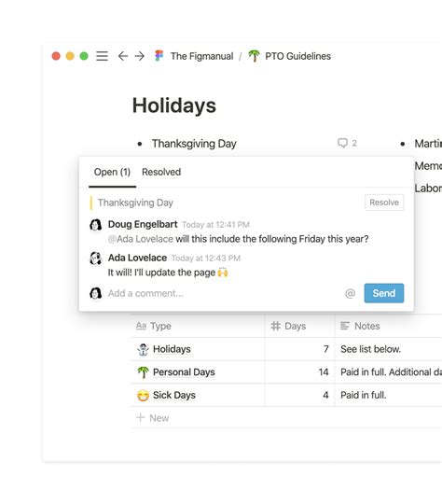
Task: Click the snowman icon of Holidays row
Action: tap(143, 349)
